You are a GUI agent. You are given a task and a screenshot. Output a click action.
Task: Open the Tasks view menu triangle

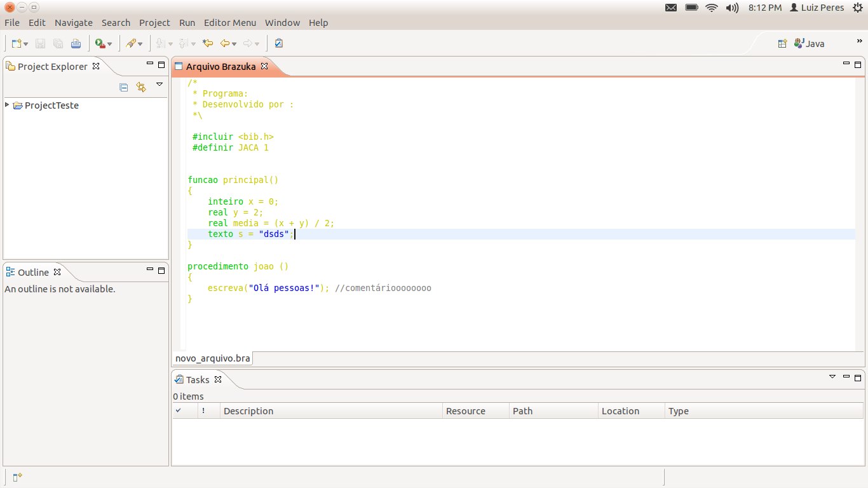coord(832,377)
